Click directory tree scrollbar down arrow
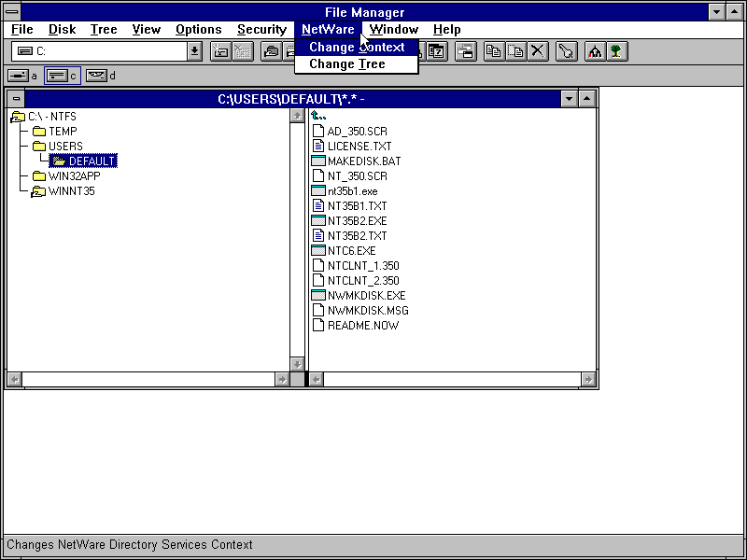This screenshot has width=747, height=560. (x=298, y=365)
